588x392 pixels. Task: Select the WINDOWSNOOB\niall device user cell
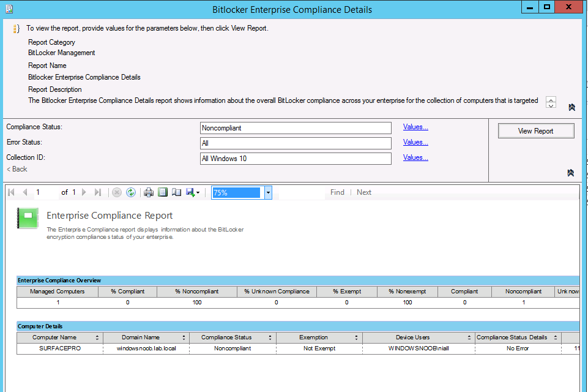point(419,349)
